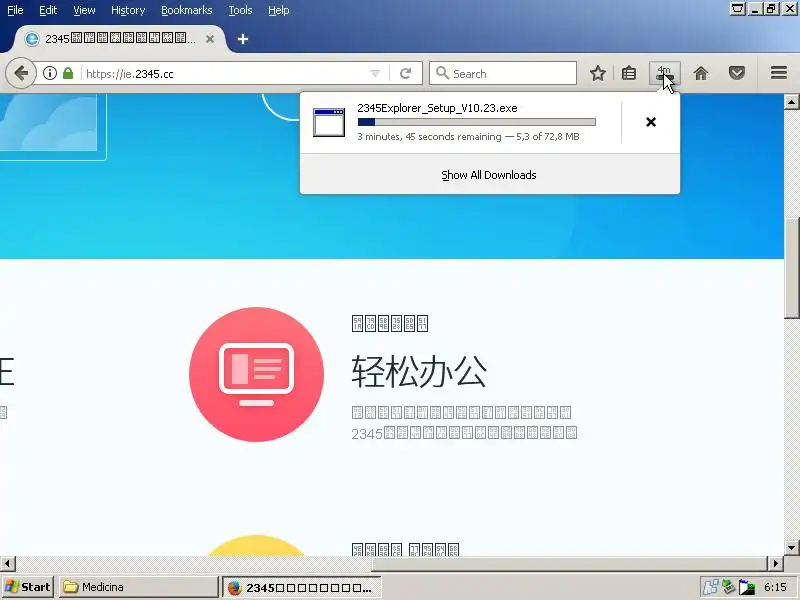This screenshot has width=800, height=600.
Task: Open the bookmarks list icon
Action: coord(629,73)
